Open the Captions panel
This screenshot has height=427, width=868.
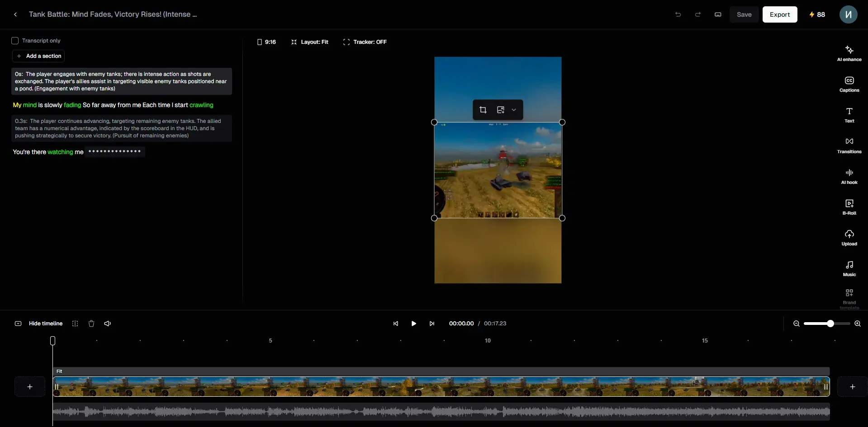click(x=849, y=84)
